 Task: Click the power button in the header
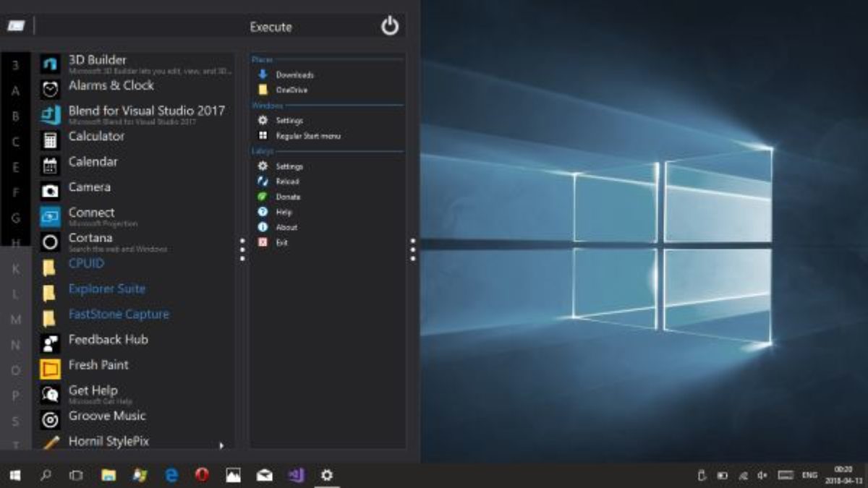click(x=390, y=27)
